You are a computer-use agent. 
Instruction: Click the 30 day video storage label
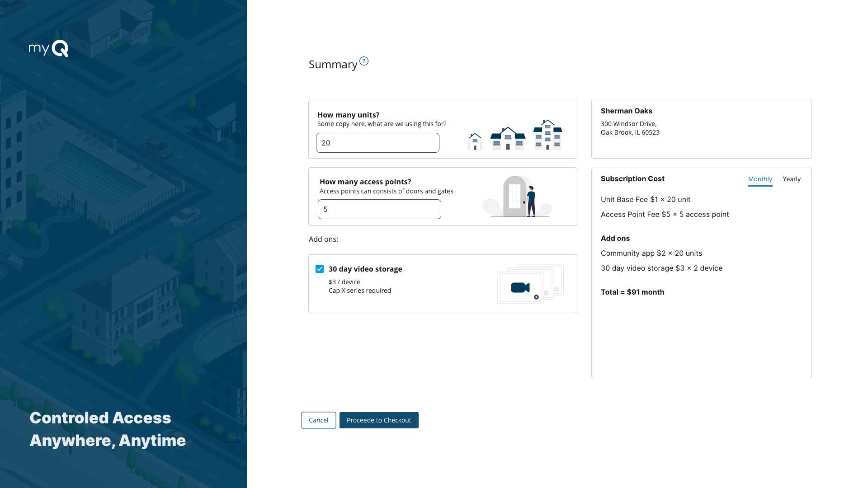(365, 269)
